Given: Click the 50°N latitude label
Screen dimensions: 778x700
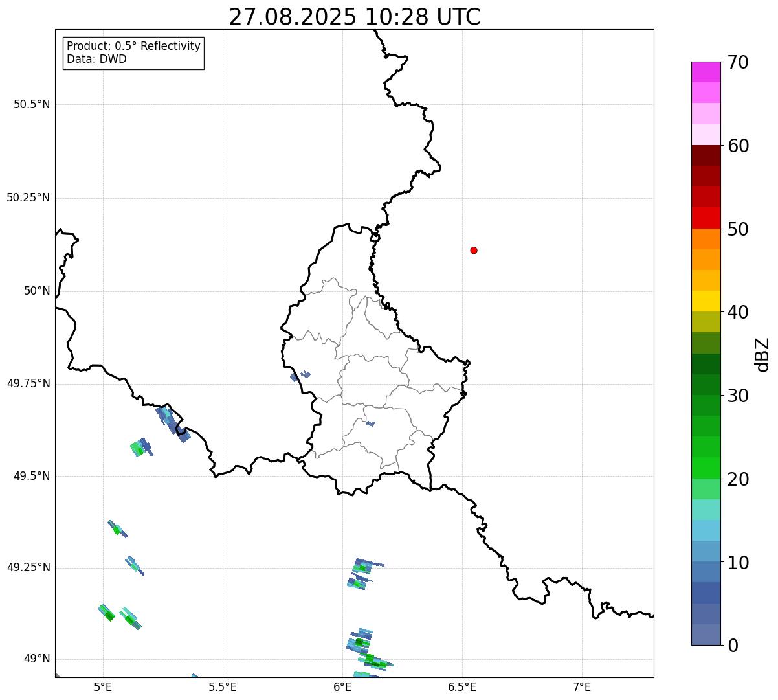Looking at the screenshot, I should [x=37, y=291].
